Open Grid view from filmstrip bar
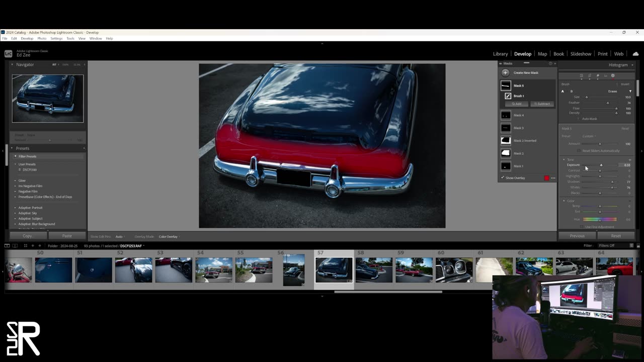Viewport: 644px width, 362px height. [x=25, y=245]
